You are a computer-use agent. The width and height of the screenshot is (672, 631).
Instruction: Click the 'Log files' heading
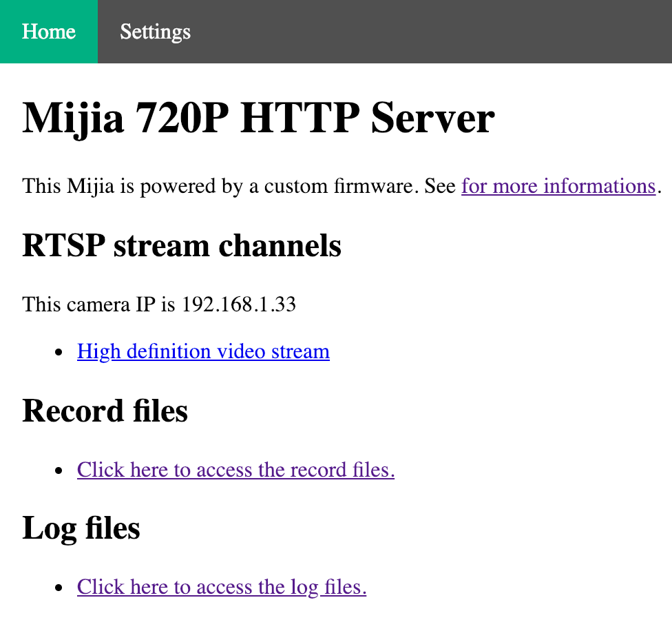(81, 528)
